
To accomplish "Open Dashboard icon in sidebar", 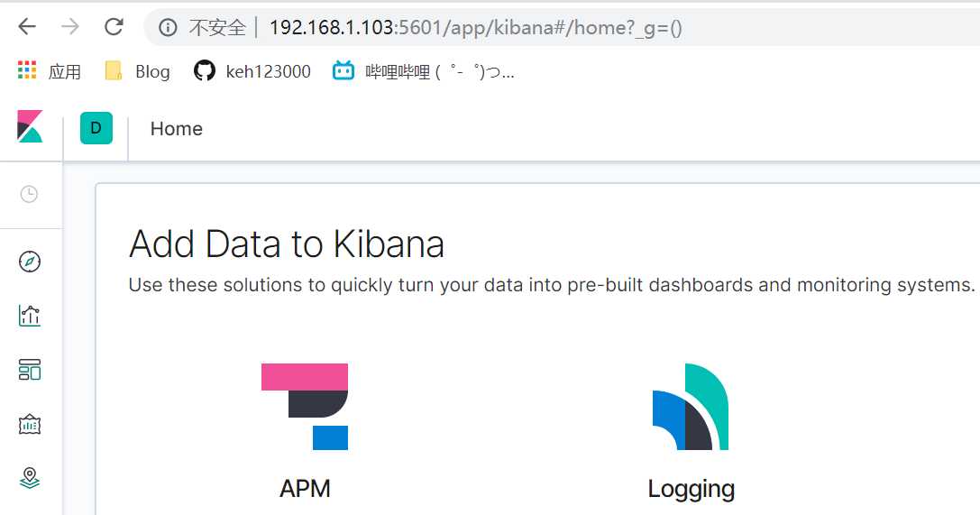I will coord(30,370).
